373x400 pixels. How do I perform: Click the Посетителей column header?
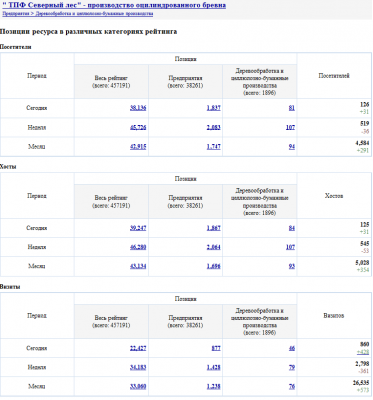(x=334, y=76)
